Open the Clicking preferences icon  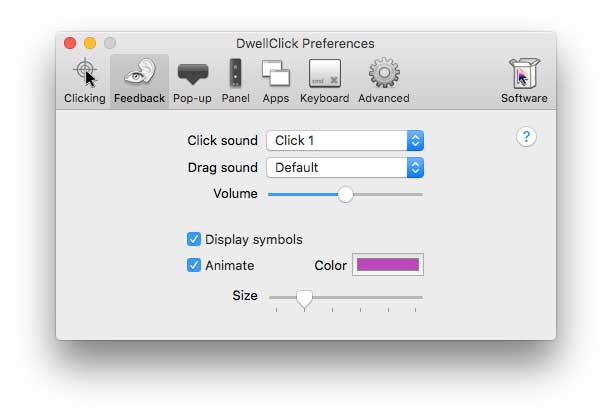pyautogui.click(x=84, y=75)
